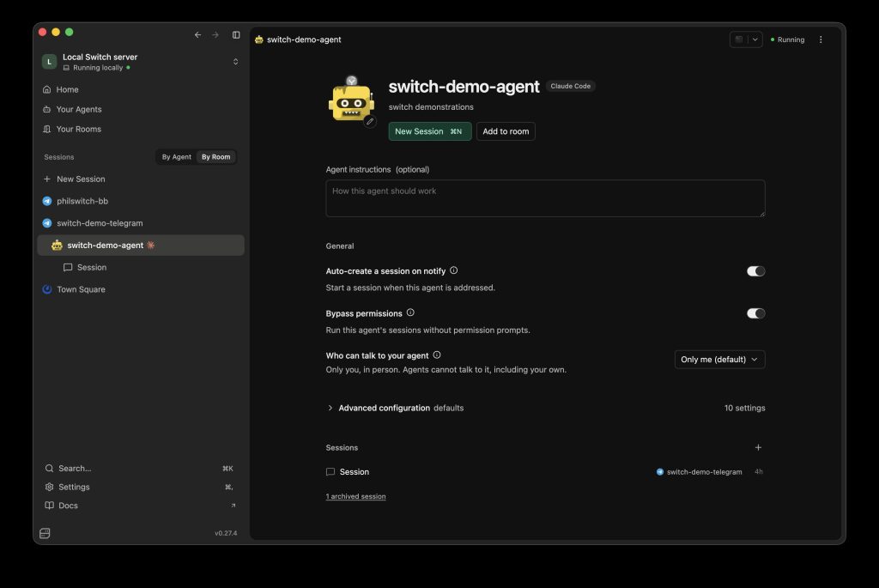Click the Docs external link arrow

tap(233, 505)
